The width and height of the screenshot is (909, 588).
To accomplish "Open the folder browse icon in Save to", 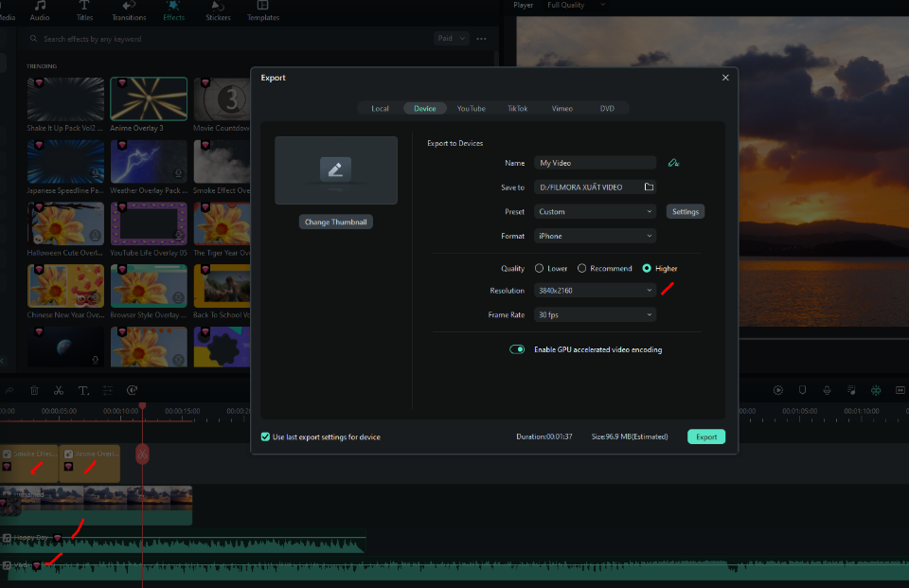I will [x=649, y=187].
